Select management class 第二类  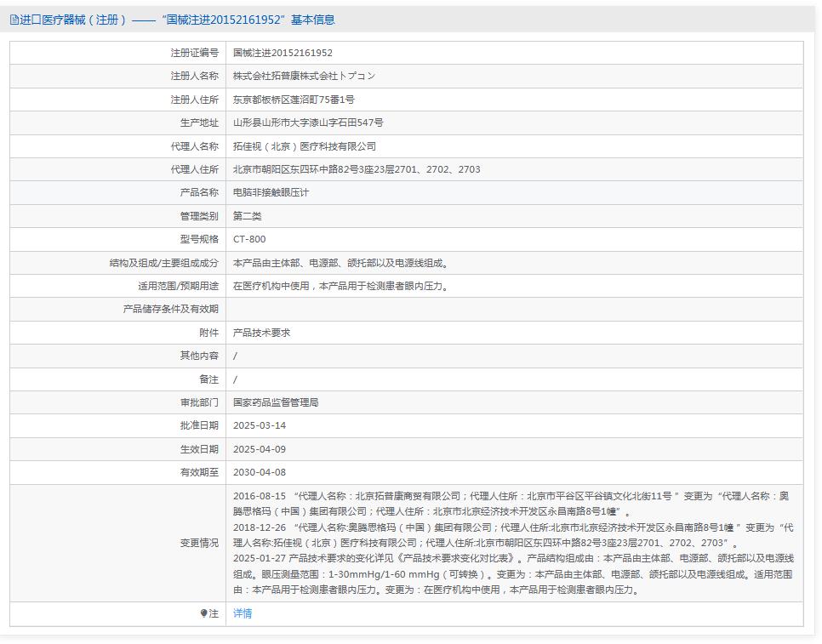[247, 216]
